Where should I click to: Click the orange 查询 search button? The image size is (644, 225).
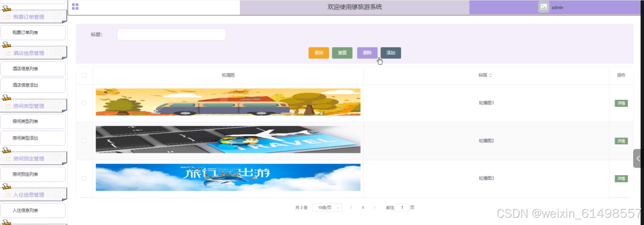point(319,53)
